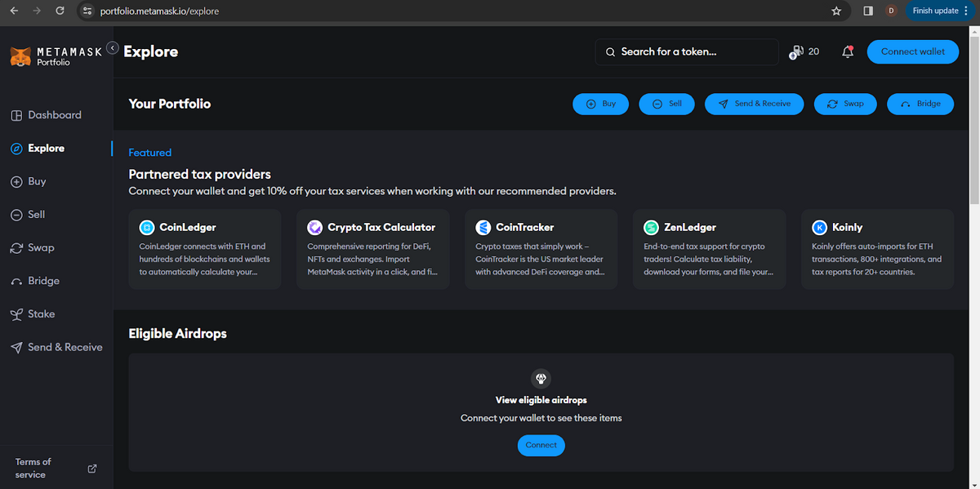
Task: Open Chrome profile avatar D
Action: [891, 11]
